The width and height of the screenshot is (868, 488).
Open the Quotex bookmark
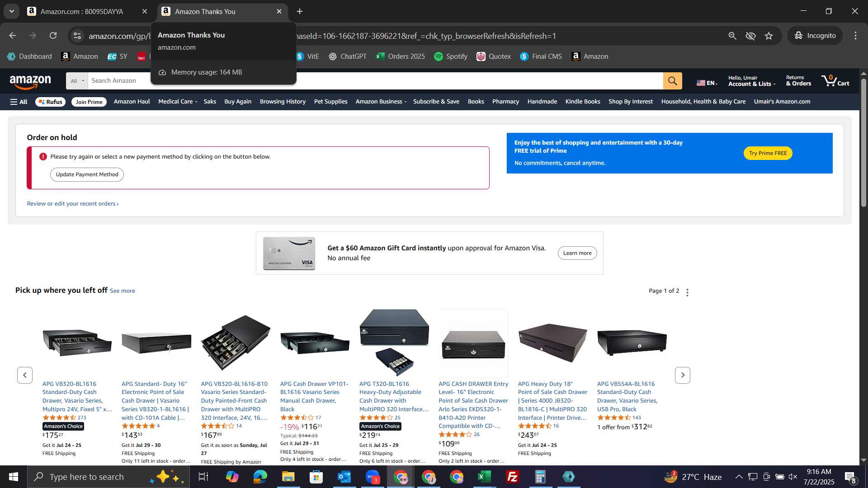(x=494, y=56)
